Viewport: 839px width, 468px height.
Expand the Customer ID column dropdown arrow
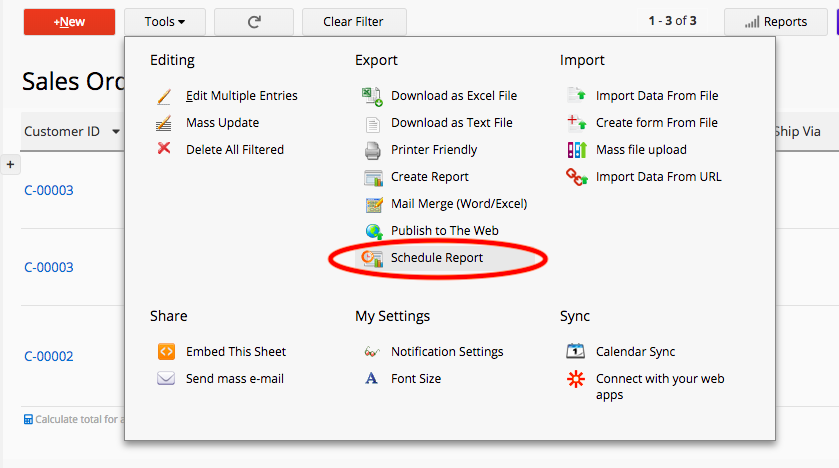[x=116, y=132]
